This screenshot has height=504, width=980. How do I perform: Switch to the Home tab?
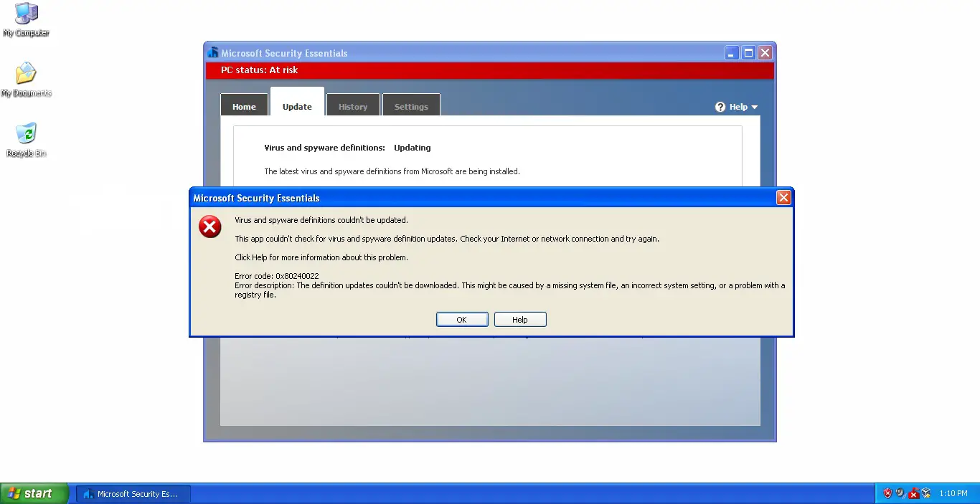244,106
